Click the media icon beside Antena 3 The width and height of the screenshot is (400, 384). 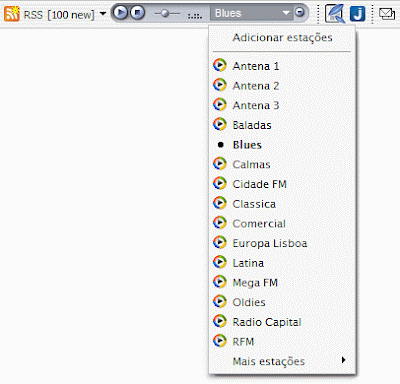tap(220, 105)
